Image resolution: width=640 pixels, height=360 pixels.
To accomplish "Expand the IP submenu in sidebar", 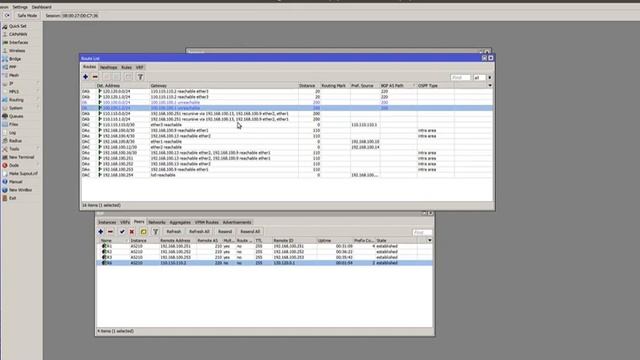I will point(11,83).
